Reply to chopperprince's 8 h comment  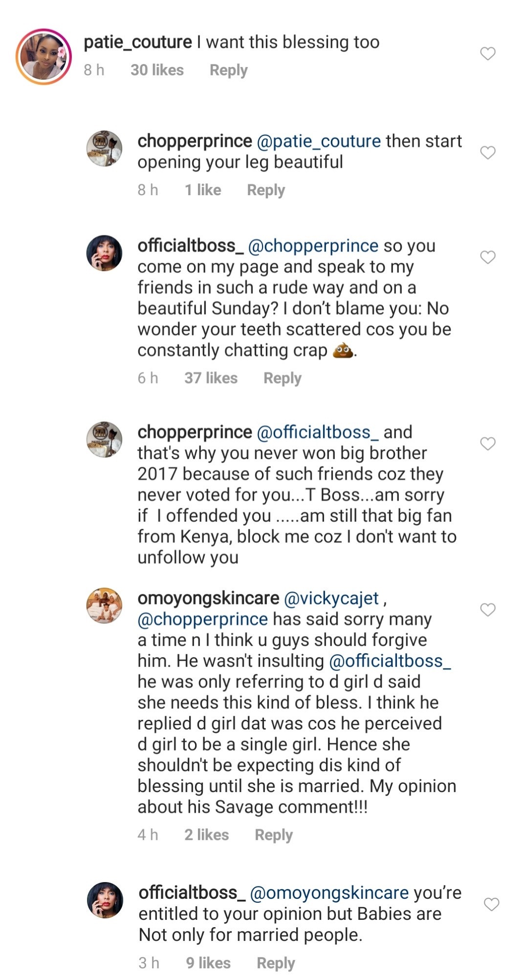tap(265, 190)
